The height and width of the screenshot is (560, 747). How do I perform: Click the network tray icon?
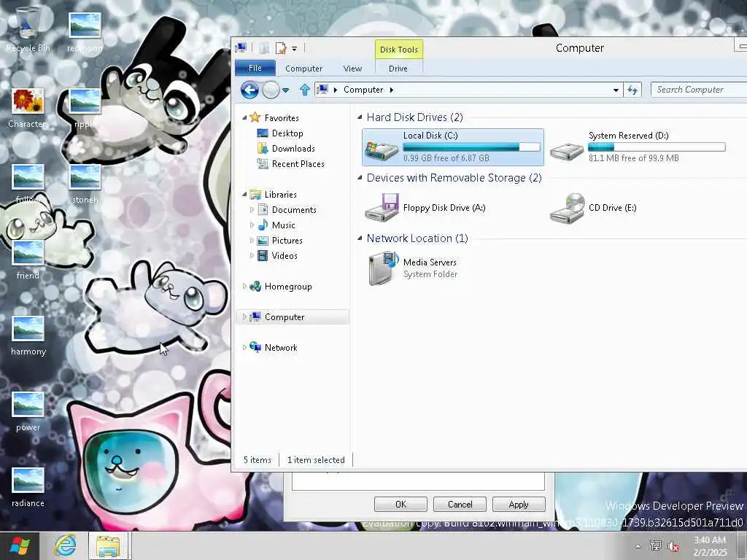[656, 545]
